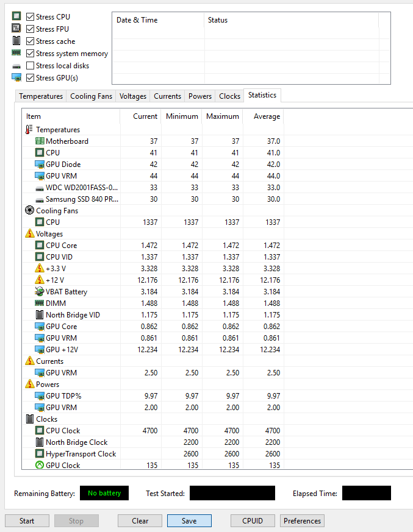Uncheck the Stress FPU checkbox
Screen dimensions: 413x532
[x=31, y=29]
